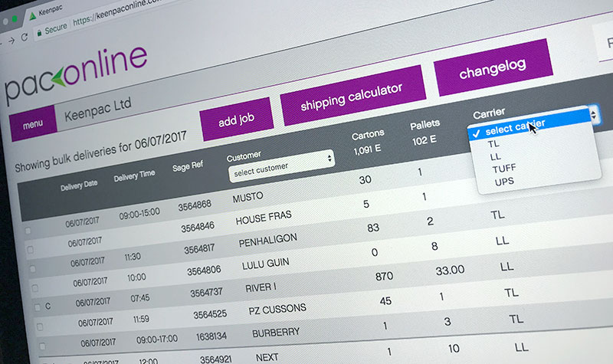Image resolution: width=613 pixels, height=364 pixels.
Task: Click the pallets value 33.00
Action: (x=450, y=271)
